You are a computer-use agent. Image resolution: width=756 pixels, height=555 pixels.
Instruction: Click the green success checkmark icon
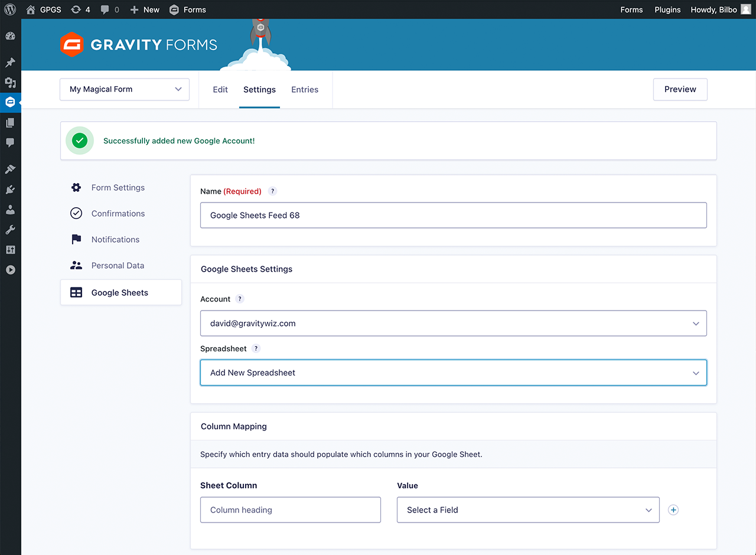[80, 141]
